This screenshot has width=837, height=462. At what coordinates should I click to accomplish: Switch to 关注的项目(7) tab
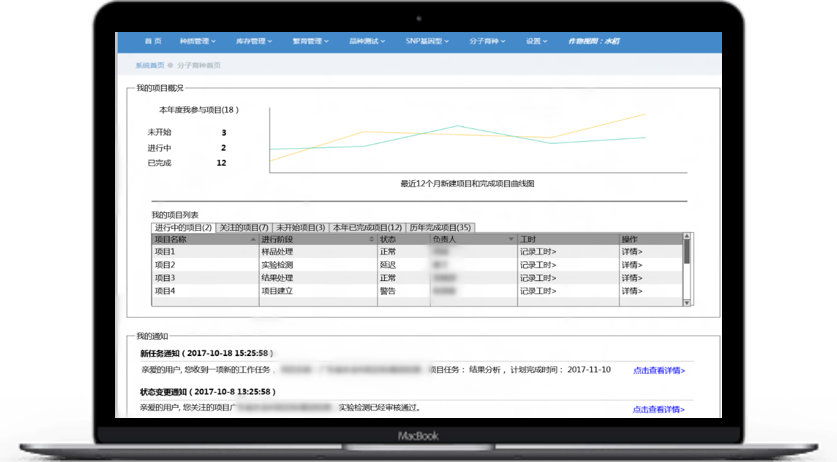pyautogui.click(x=242, y=228)
